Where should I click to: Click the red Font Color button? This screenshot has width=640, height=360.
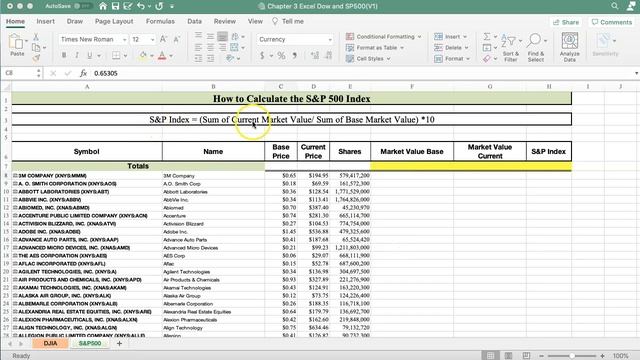[x=162, y=56]
